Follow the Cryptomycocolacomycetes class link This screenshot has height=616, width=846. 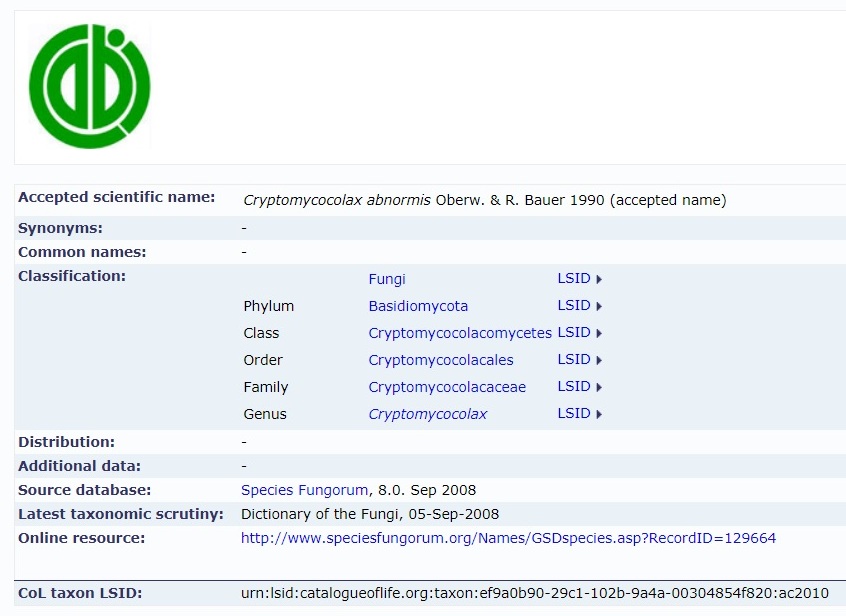coord(460,333)
